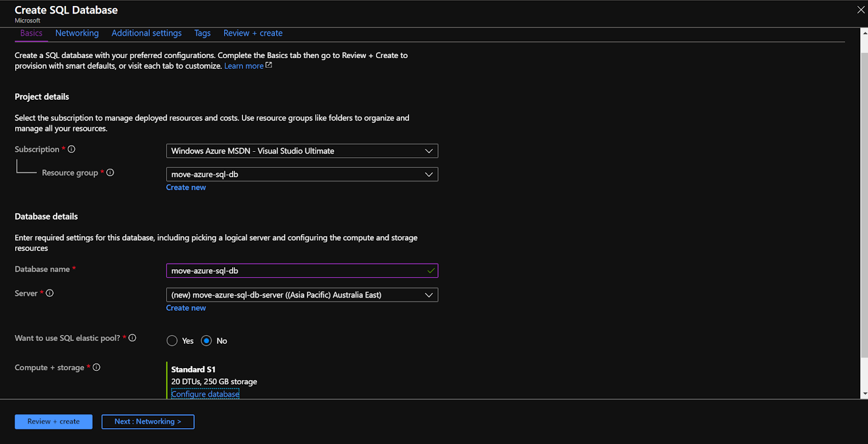
Task: Close the Create SQL Database blade
Action: pos(860,10)
